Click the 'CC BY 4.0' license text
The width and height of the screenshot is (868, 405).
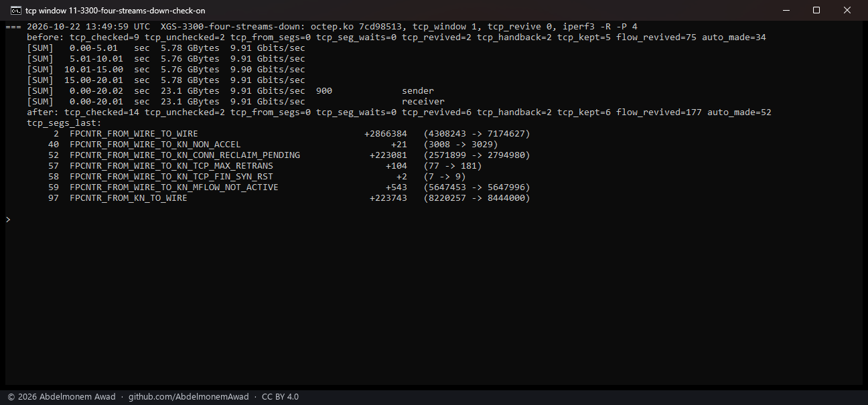(x=280, y=397)
